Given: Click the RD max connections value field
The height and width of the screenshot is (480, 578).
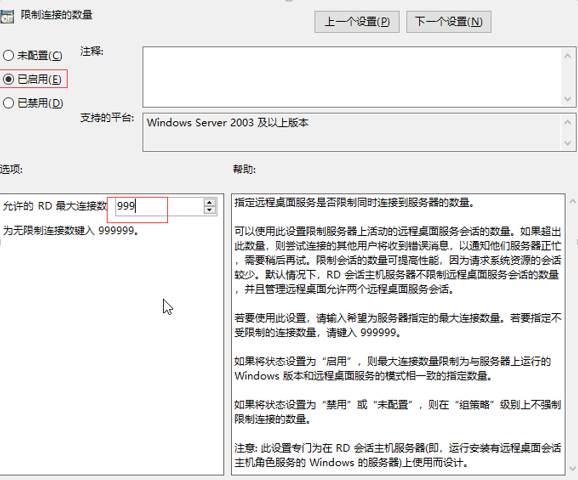Looking at the screenshot, I should pos(159,206).
